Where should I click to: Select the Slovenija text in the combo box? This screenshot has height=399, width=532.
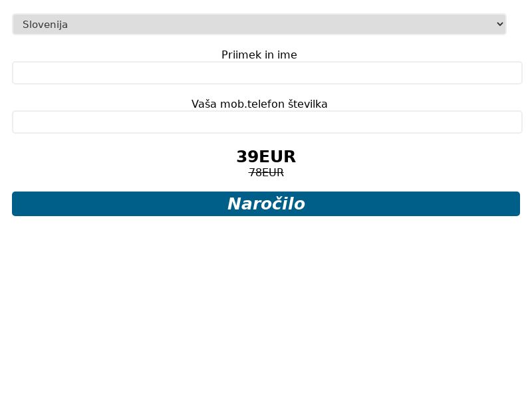[45, 24]
